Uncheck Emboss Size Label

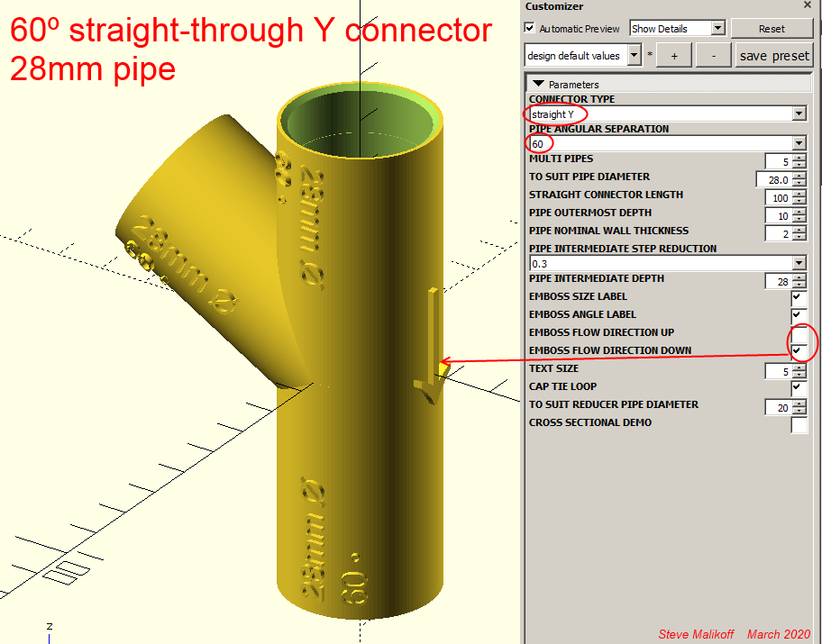pyautogui.click(x=797, y=296)
